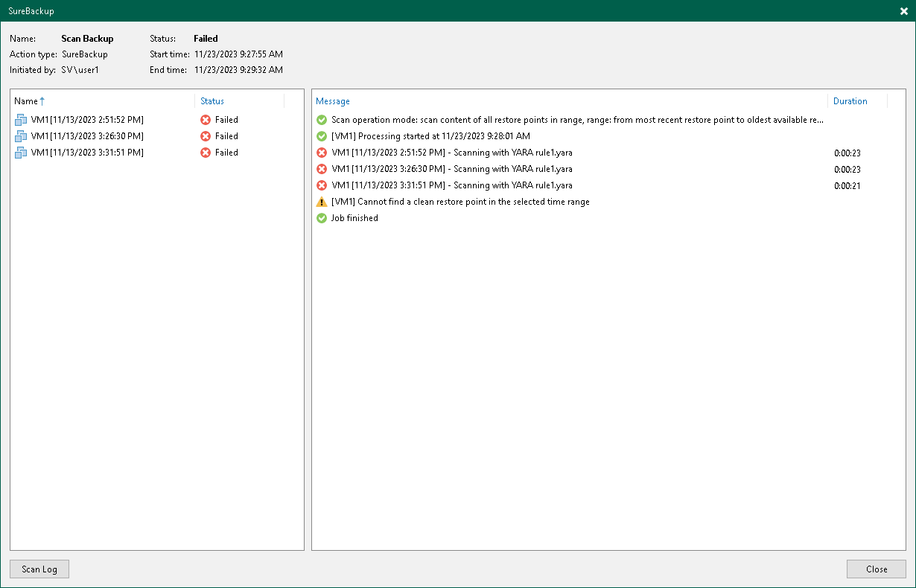Click VM icon for 3:26:30 PM restore point
916x588 pixels.
click(21, 136)
